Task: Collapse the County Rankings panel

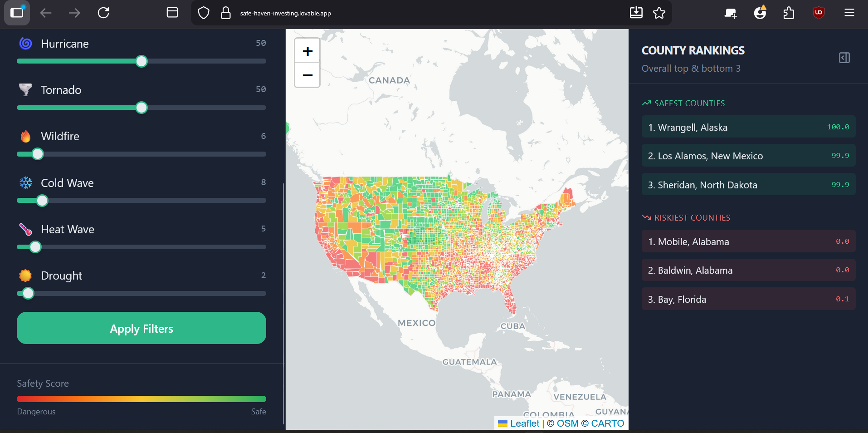Action: (x=844, y=58)
